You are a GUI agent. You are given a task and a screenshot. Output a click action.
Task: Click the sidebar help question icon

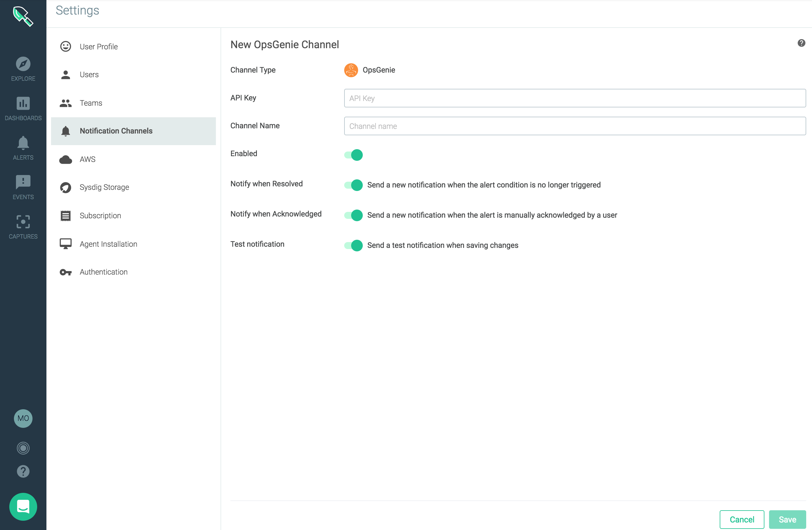tap(23, 471)
